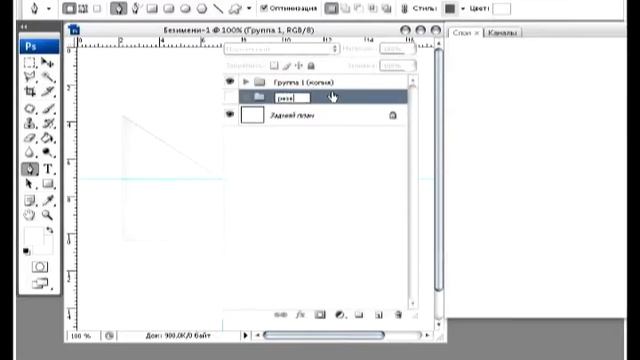This screenshot has height=360, width=640.
Task: Choose the Freeform Pen in options bar
Action: (x=135, y=9)
